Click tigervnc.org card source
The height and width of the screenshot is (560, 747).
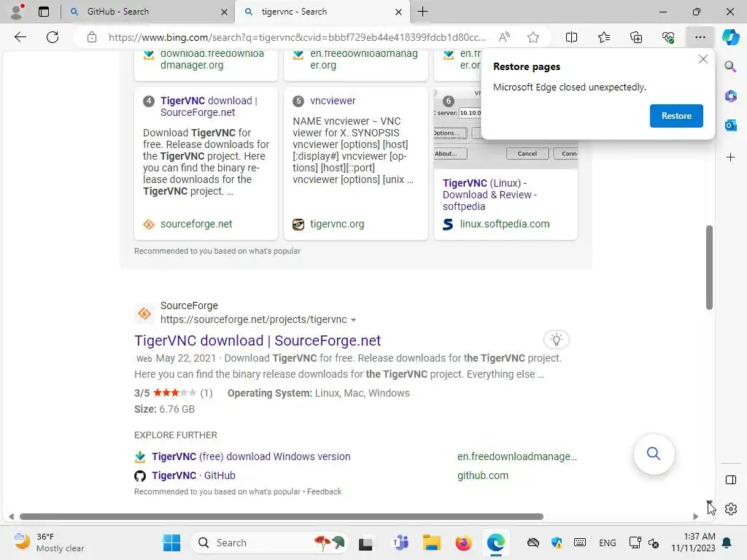[x=337, y=224]
